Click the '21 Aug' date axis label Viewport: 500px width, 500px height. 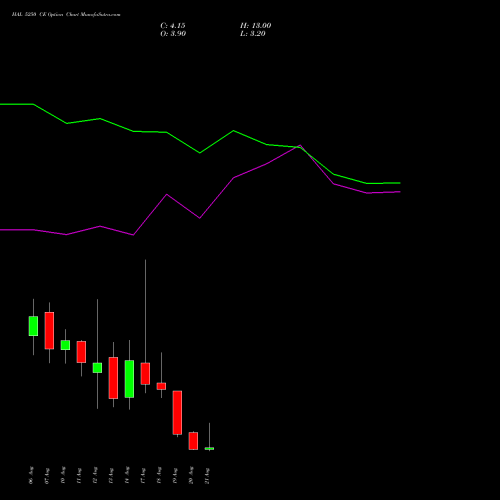coord(207,475)
